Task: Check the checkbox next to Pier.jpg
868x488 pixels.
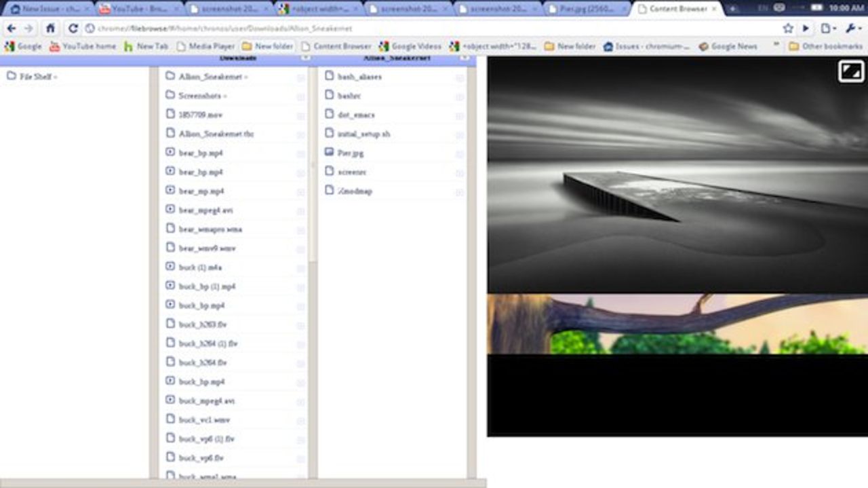Action: 460,153
